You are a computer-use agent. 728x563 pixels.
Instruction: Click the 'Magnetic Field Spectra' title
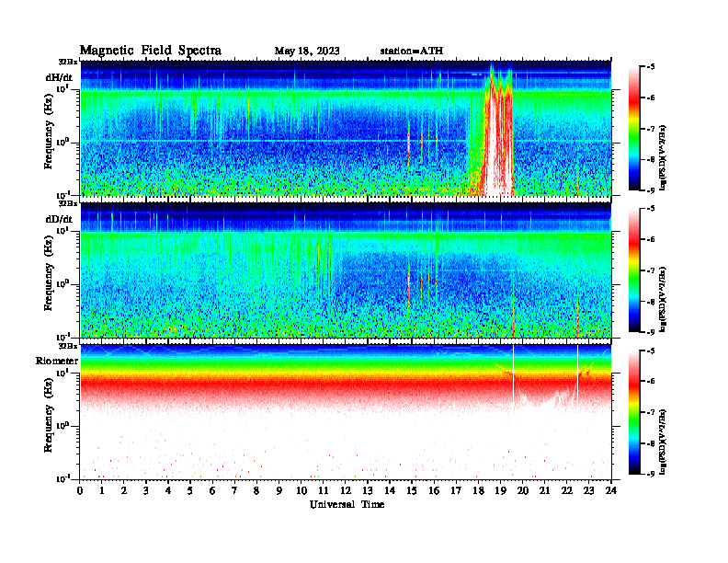151,51
